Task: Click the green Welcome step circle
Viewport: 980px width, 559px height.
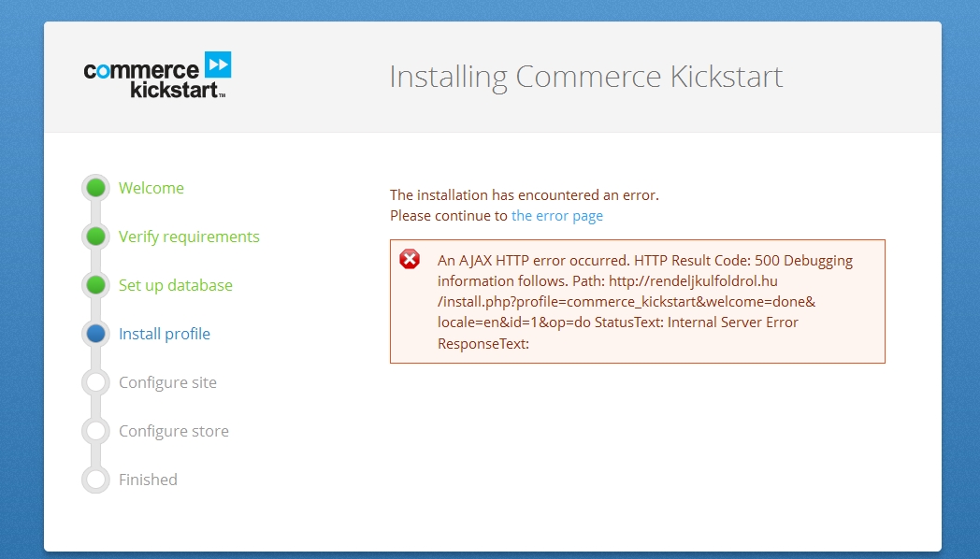Action: click(x=95, y=187)
